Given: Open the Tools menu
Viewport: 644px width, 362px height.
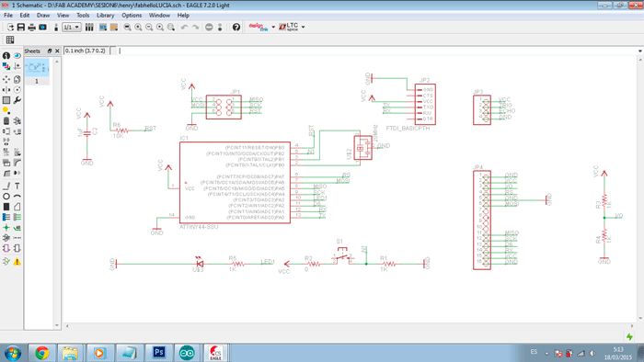Looking at the screenshot, I should point(83,16).
